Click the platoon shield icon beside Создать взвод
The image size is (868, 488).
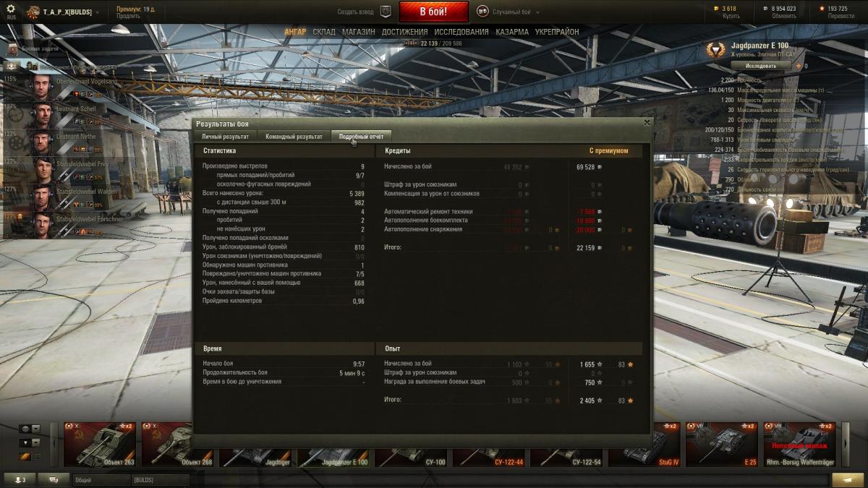point(386,12)
